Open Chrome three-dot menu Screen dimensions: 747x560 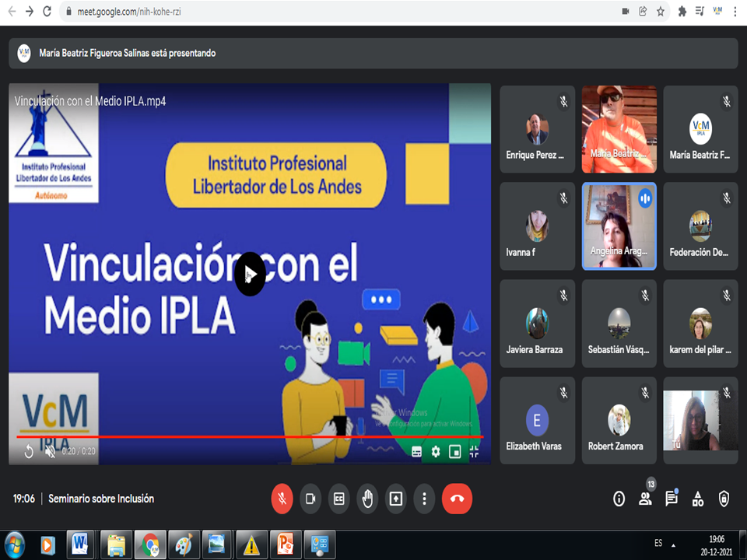coord(735,12)
